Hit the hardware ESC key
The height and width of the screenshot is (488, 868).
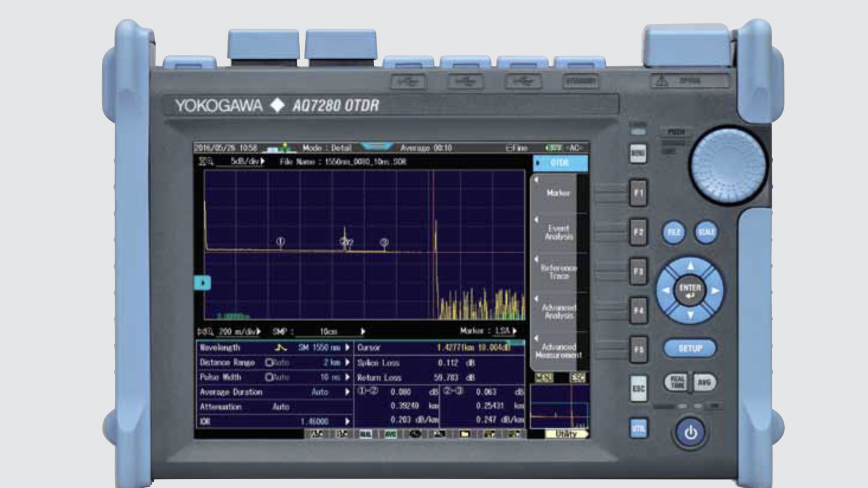pyautogui.click(x=638, y=389)
